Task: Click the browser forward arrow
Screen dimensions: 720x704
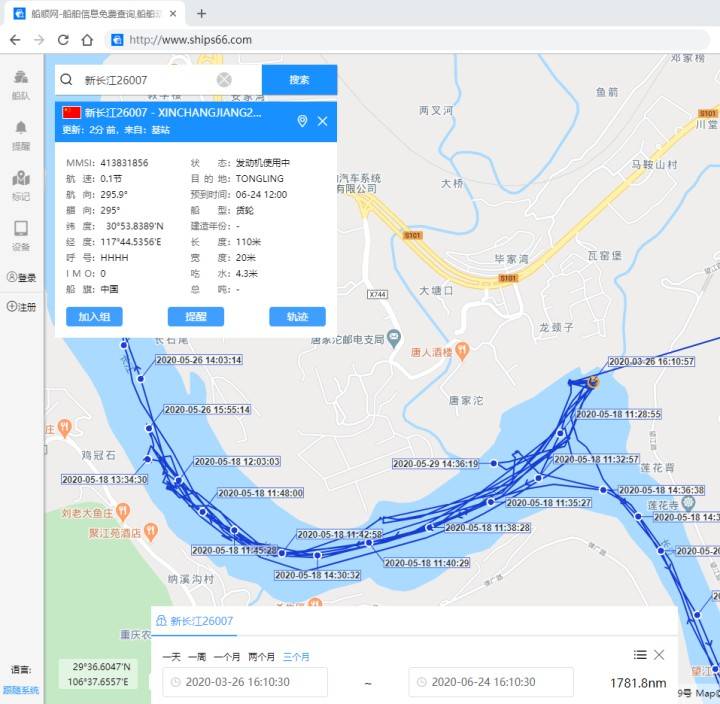Action: 39,40
